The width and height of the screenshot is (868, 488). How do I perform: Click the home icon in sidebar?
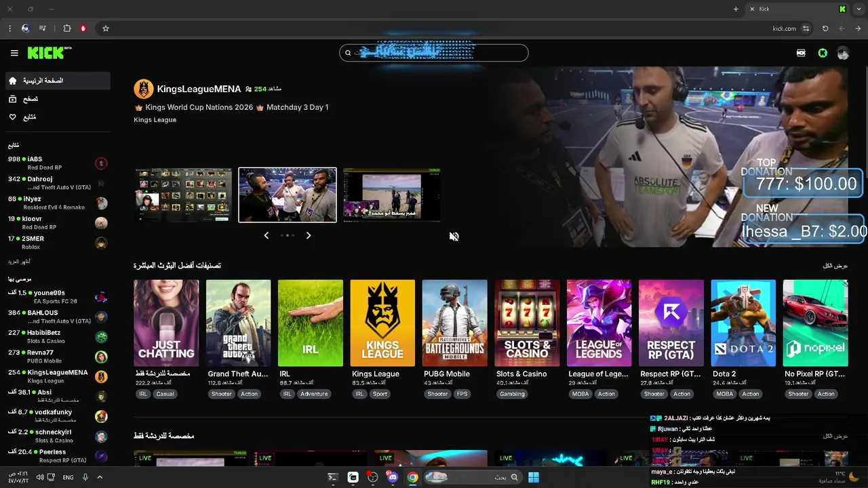(13, 81)
